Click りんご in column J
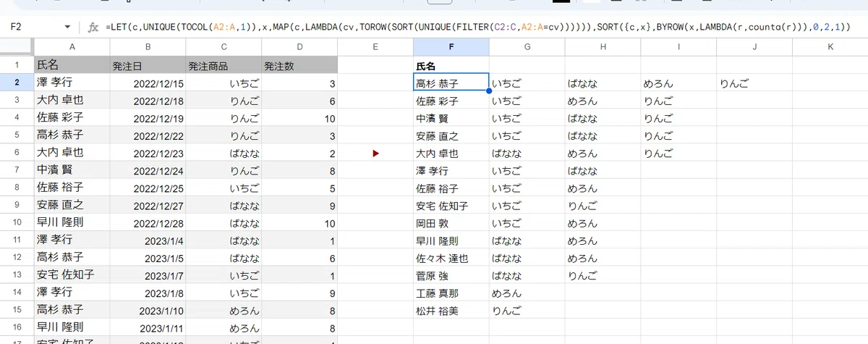 [754, 83]
